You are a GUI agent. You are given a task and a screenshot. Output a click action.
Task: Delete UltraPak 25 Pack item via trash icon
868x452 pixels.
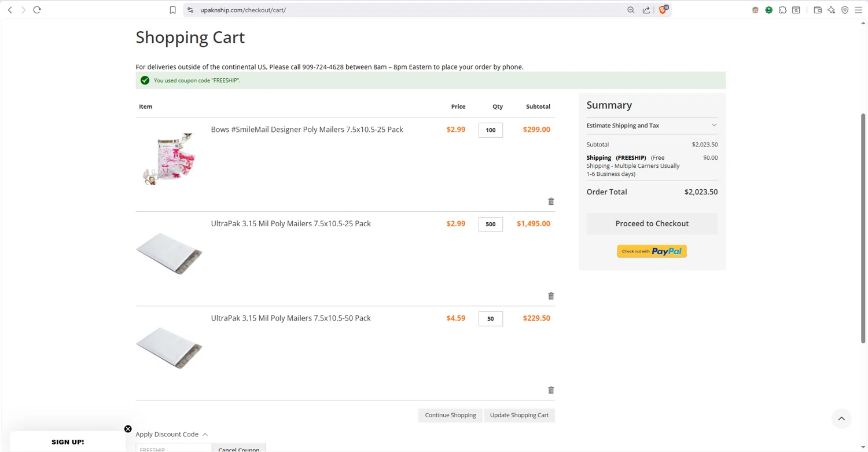[x=551, y=296]
